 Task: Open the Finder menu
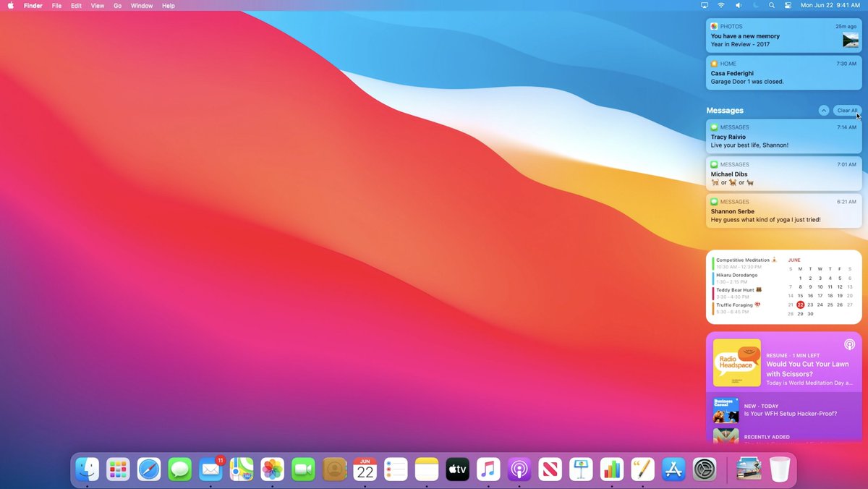33,5
